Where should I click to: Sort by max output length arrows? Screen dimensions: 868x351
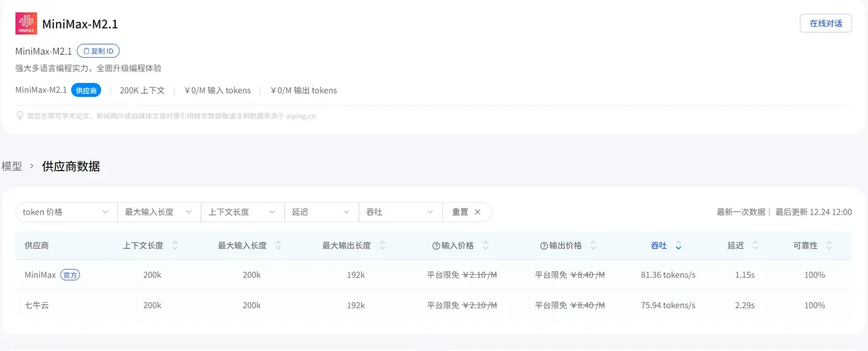click(383, 246)
